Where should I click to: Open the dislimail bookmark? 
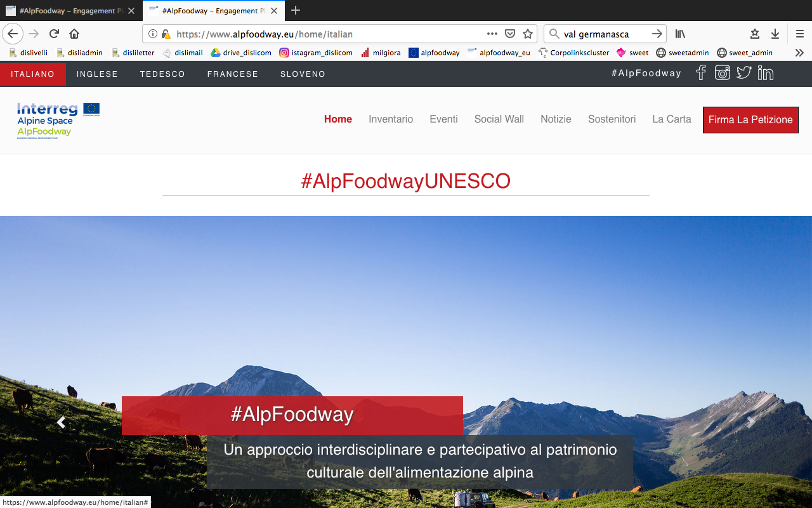[183, 53]
